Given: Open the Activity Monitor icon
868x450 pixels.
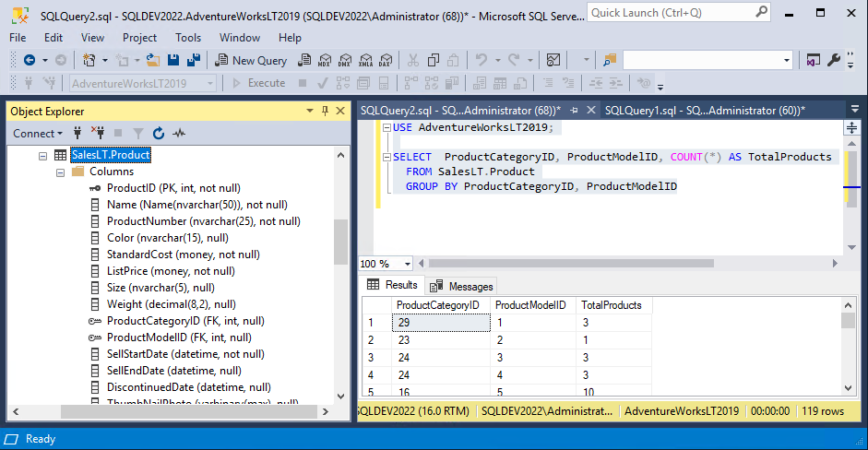Looking at the screenshot, I should click(x=553, y=60).
